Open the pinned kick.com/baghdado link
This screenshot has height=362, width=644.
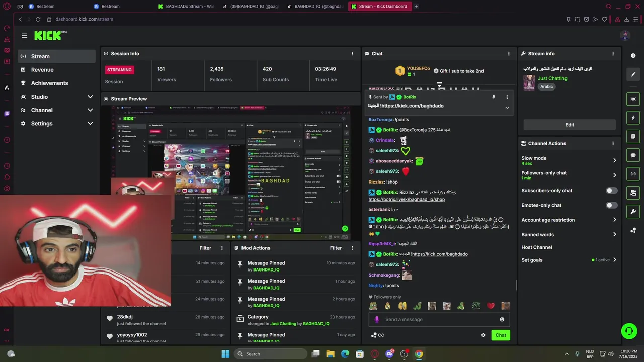click(413, 106)
